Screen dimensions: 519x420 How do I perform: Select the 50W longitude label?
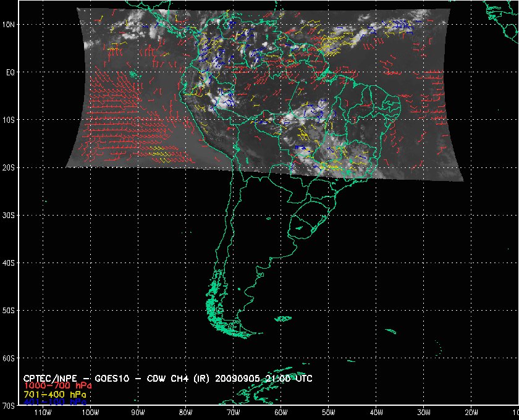click(x=329, y=413)
